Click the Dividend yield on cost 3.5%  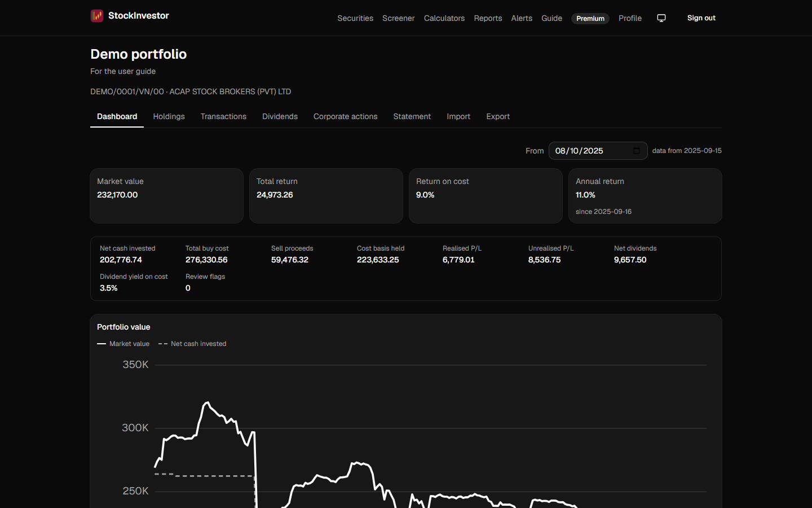pos(109,288)
